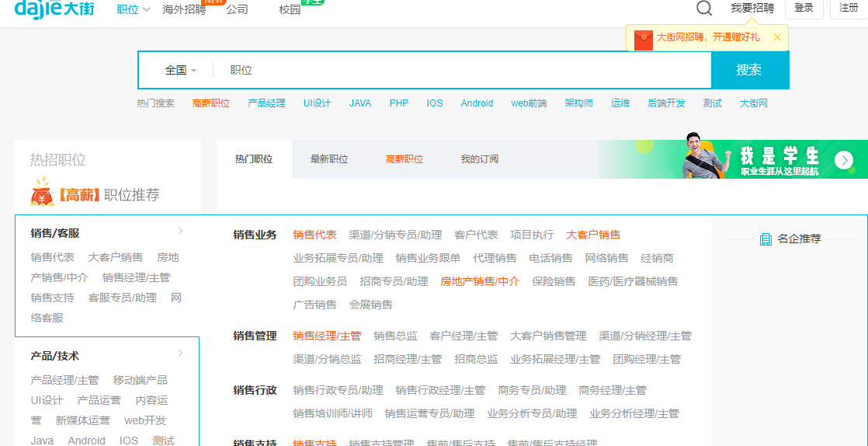Open the 海外招聘 menu item
Viewport: 868px width, 446px height.
pyautogui.click(x=184, y=9)
